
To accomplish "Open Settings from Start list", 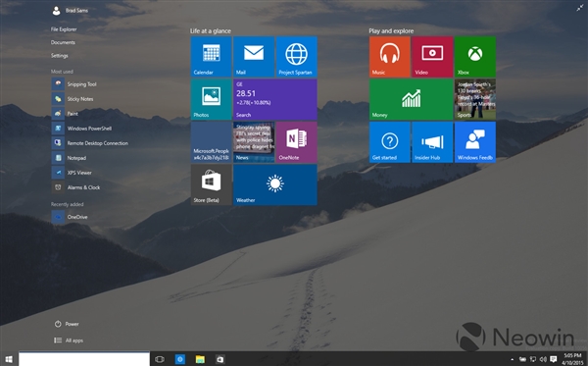I will coord(60,56).
